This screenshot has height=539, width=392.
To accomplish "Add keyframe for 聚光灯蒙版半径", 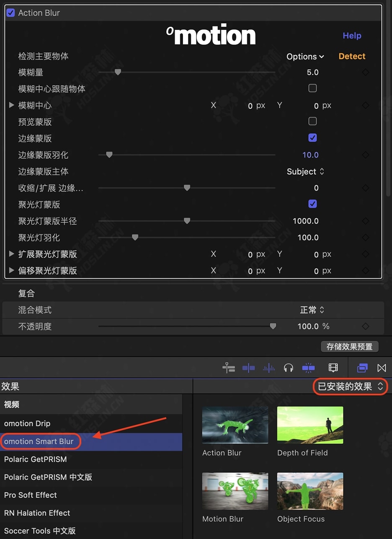I will coord(366,221).
